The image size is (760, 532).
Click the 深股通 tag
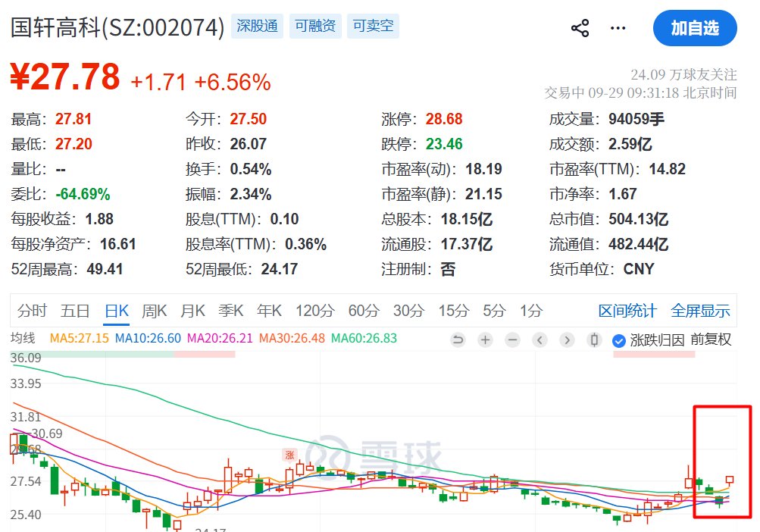257,26
